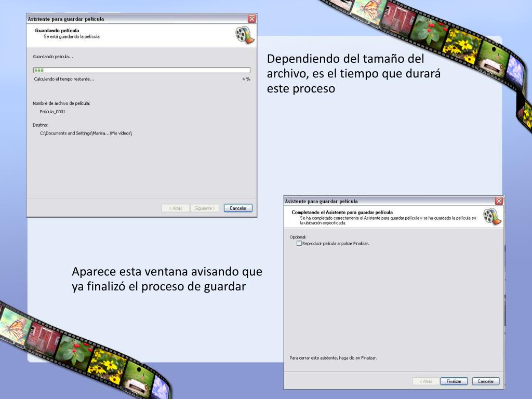This screenshot has width=532, height=399.
Task: Click 'Nombre de archivo de película:' label
Action: (61, 103)
